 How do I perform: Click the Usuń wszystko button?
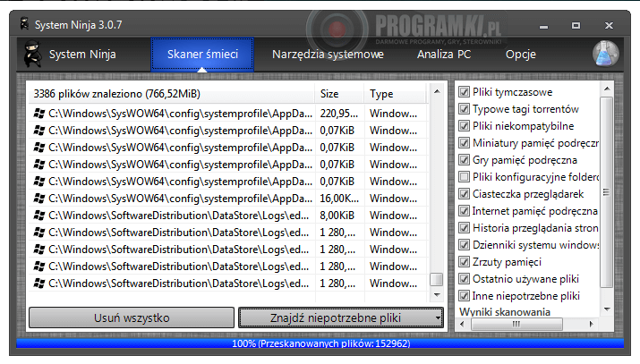point(132,317)
